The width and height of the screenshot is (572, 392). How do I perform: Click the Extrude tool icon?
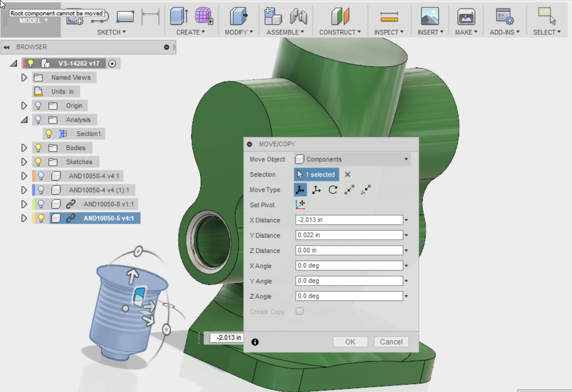click(x=179, y=16)
